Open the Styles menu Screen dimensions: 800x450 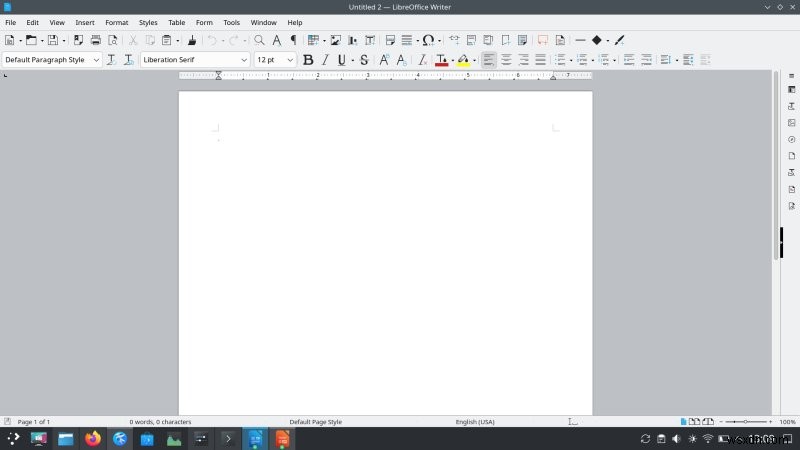point(148,22)
